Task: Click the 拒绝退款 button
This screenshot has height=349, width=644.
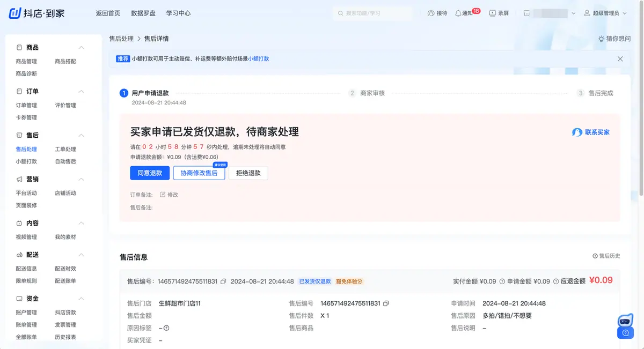Action: pos(248,173)
